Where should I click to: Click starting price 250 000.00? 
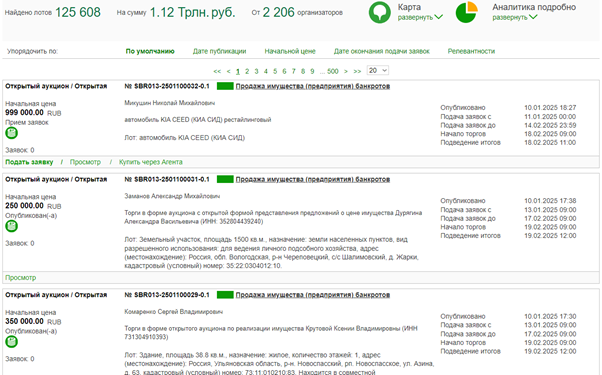click(x=24, y=206)
